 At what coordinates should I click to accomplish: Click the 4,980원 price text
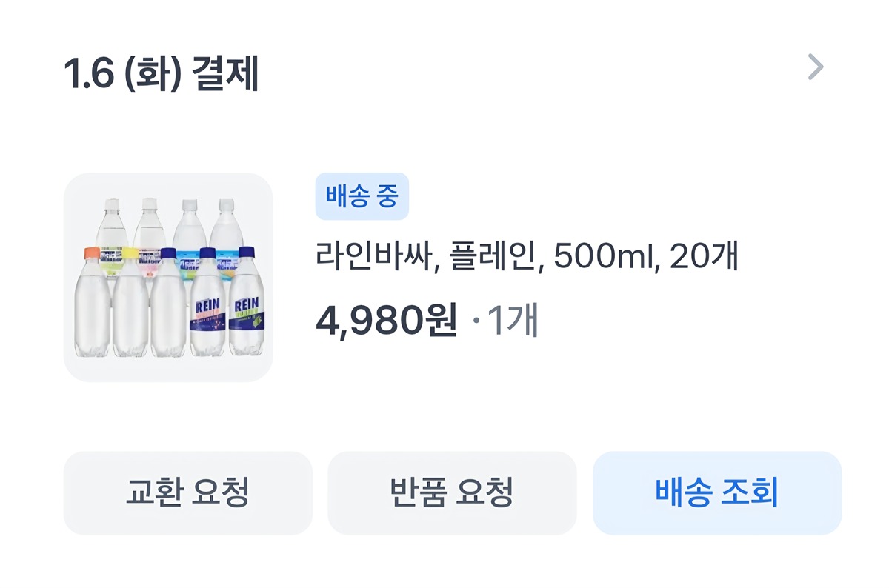coord(386,321)
